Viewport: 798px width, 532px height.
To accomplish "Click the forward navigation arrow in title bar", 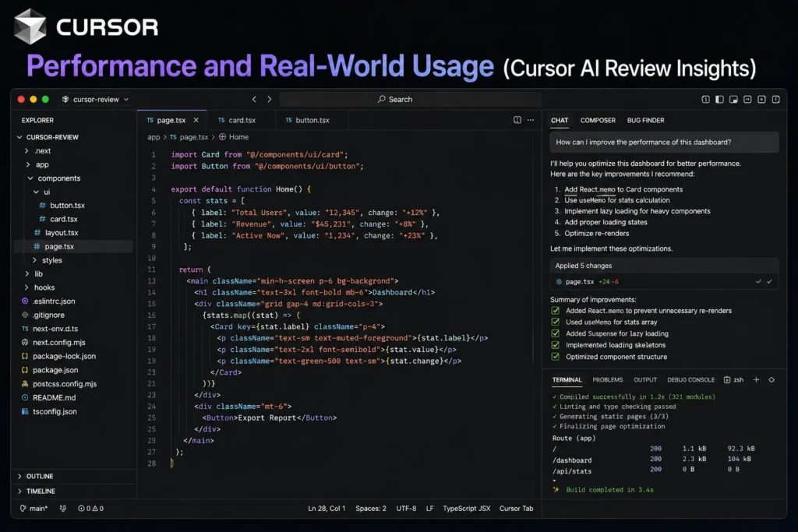I will point(269,99).
